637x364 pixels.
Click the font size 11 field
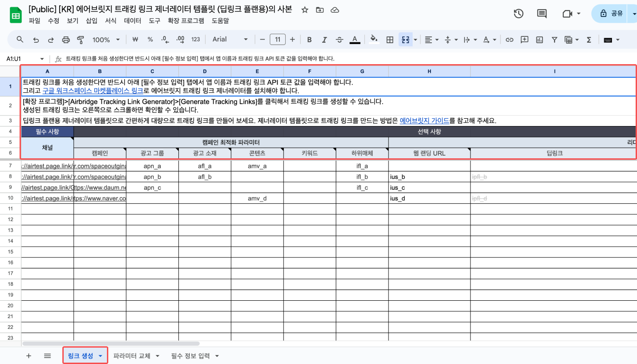click(x=278, y=40)
